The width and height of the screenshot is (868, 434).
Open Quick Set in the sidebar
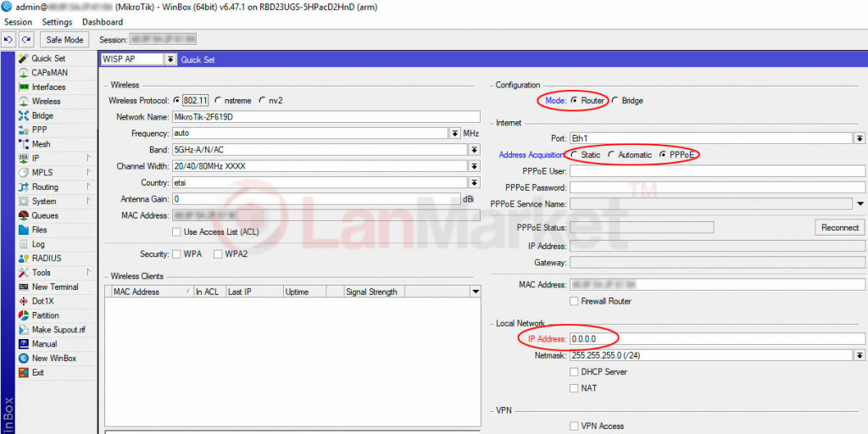point(47,58)
